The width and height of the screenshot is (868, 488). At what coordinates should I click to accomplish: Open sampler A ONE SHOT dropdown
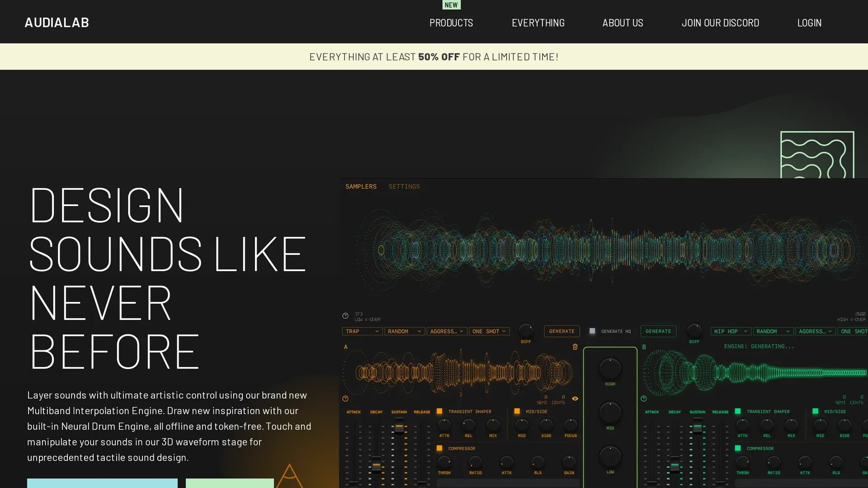click(490, 331)
